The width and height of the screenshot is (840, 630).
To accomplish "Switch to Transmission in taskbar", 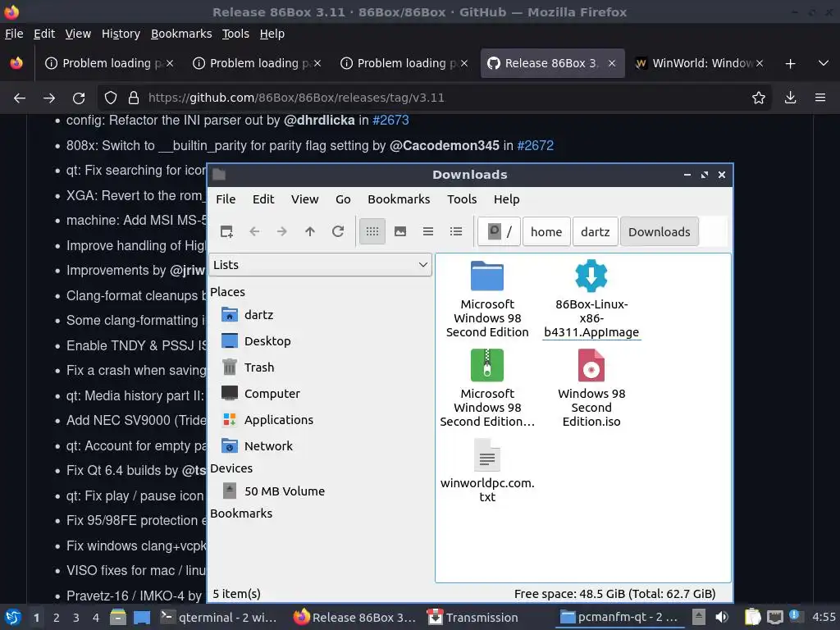I will [473, 618].
